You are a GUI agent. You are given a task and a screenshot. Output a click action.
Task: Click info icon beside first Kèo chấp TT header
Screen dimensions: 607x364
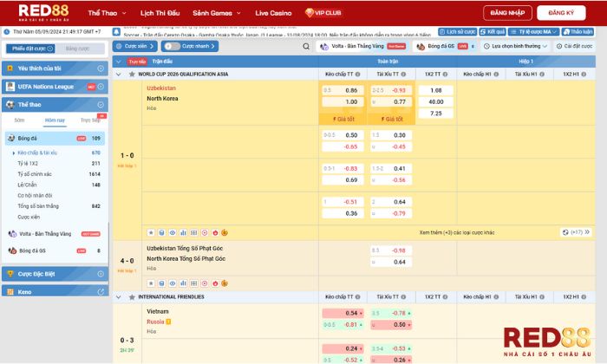(357, 75)
